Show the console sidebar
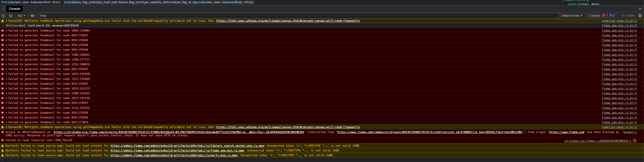The width and height of the screenshot is (644, 162). (x=4, y=16)
